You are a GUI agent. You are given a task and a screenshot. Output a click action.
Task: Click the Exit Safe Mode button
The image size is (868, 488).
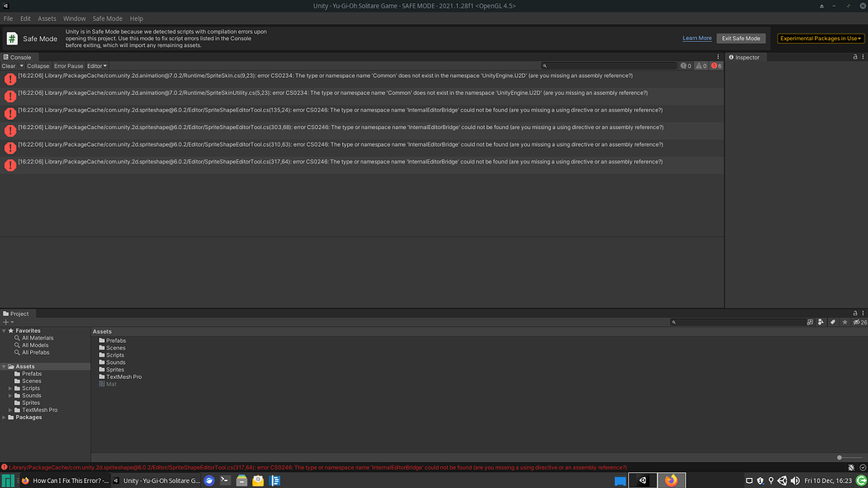coord(741,37)
